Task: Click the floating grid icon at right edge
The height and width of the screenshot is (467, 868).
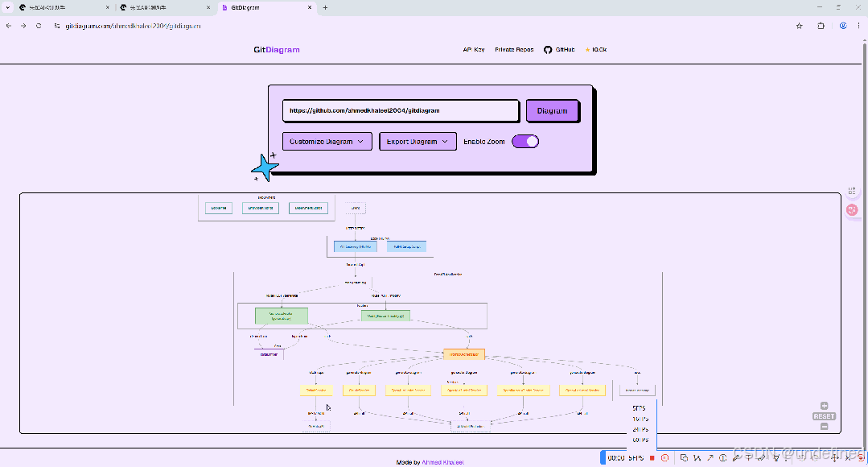Action: pyautogui.click(x=852, y=191)
